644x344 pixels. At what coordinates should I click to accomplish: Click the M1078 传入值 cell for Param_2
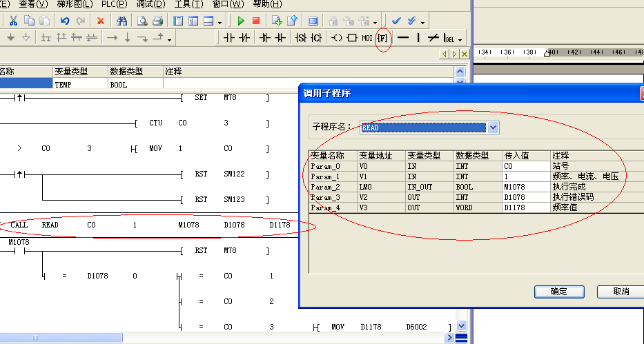click(525, 187)
